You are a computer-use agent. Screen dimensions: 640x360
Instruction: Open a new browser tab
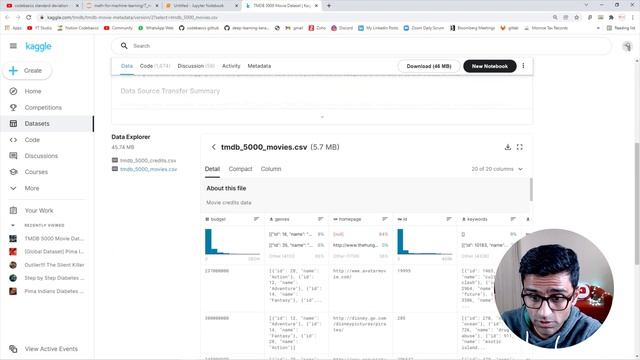[329, 6]
